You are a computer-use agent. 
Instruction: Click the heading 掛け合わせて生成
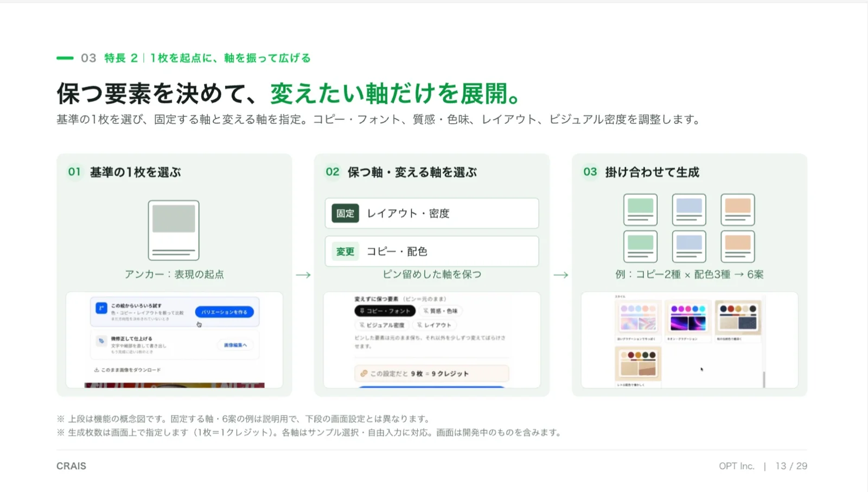pos(652,172)
